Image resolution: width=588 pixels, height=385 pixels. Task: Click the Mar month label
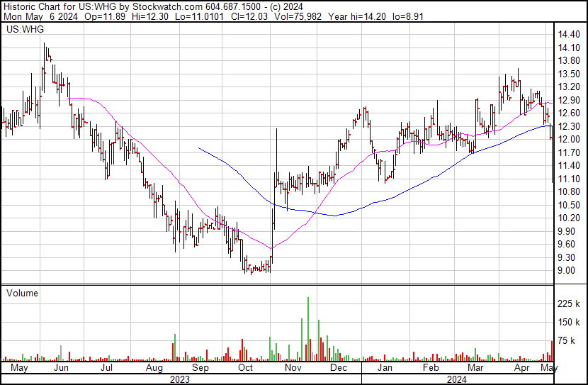tap(475, 368)
